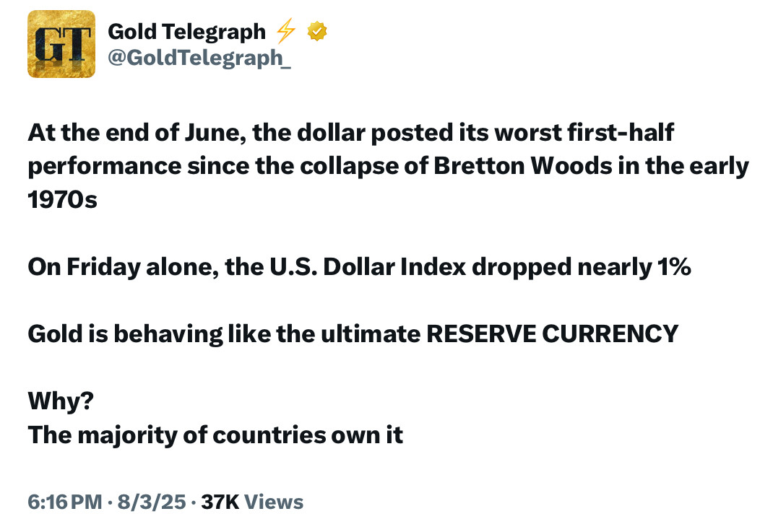Open the Gold Telegraph display name
Screen dimensions: 773x532
(186, 31)
